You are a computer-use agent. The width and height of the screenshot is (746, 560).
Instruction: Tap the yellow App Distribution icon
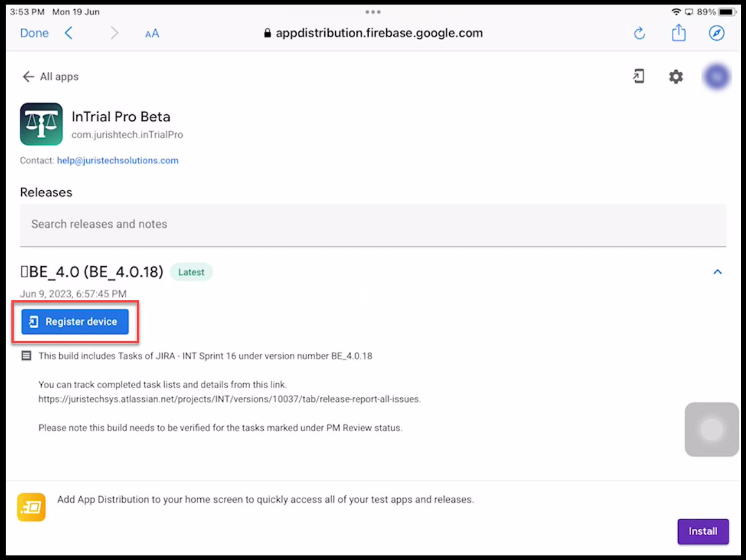(31, 507)
